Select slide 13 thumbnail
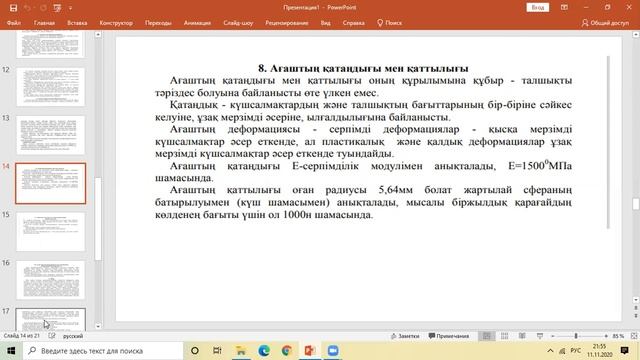 (x=51, y=135)
